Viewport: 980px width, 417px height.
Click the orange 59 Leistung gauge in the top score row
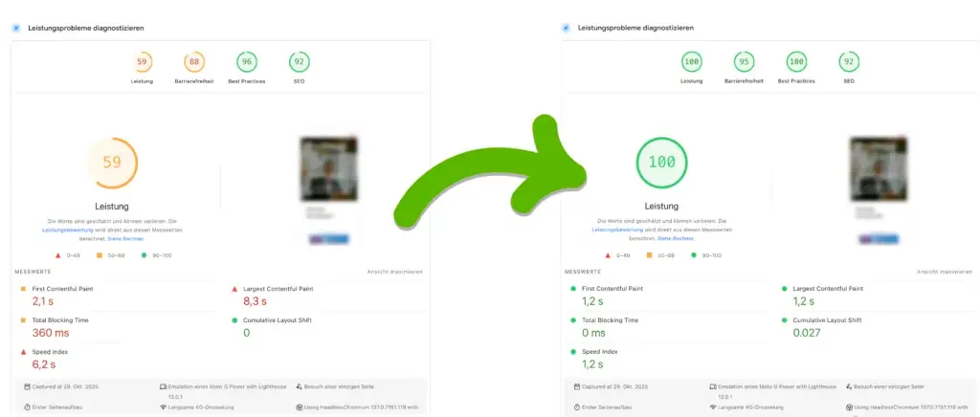142,62
